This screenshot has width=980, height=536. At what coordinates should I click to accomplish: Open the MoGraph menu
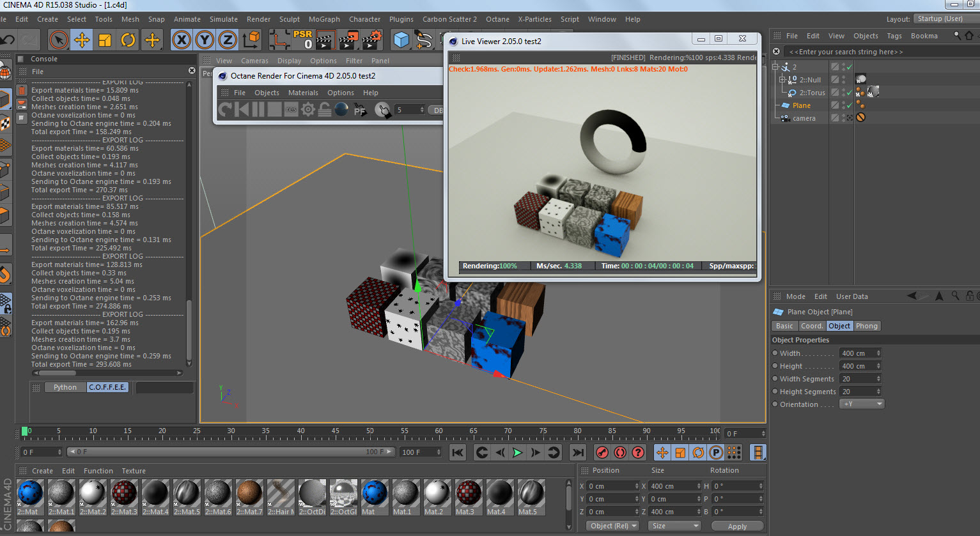(324, 19)
